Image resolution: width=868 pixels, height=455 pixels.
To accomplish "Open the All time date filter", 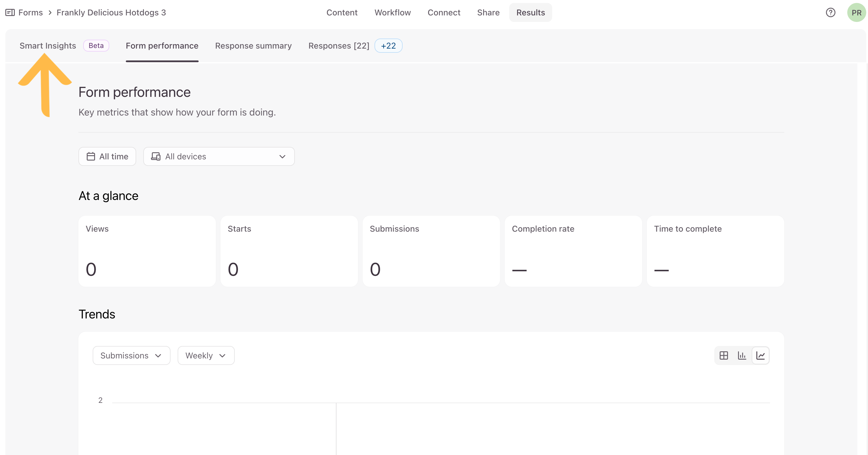I will coord(107,156).
